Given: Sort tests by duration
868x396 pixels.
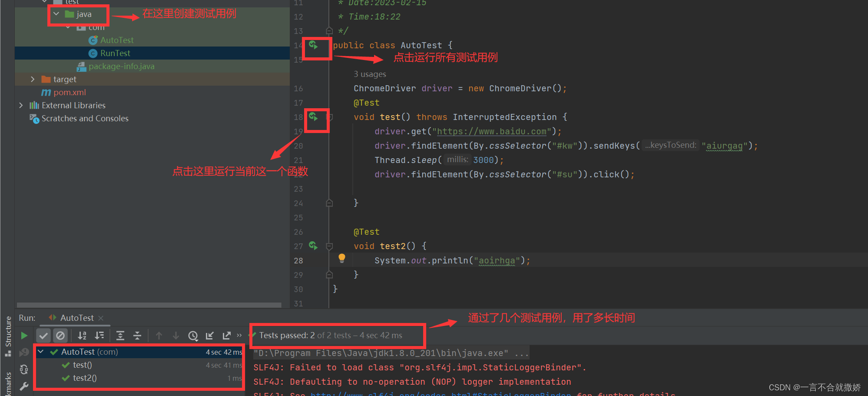Looking at the screenshot, I should (99, 336).
